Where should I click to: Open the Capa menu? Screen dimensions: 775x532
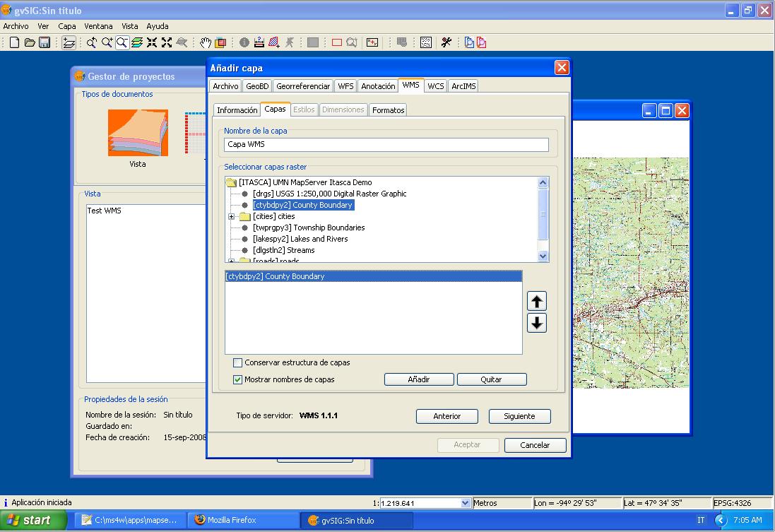[67, 26]
